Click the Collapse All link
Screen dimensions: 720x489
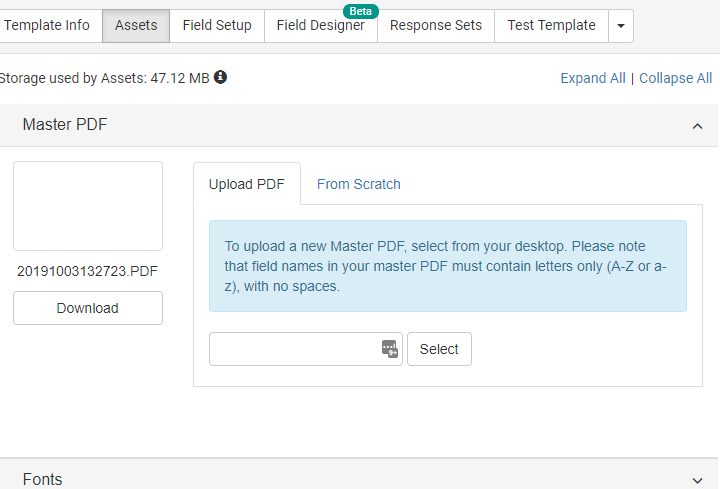[x=675, y=78]
